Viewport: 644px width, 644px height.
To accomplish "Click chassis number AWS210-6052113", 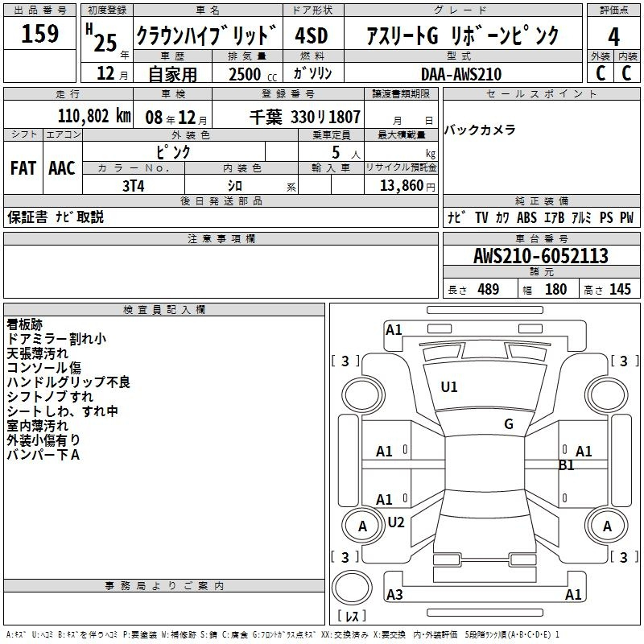I will (540, 256).
